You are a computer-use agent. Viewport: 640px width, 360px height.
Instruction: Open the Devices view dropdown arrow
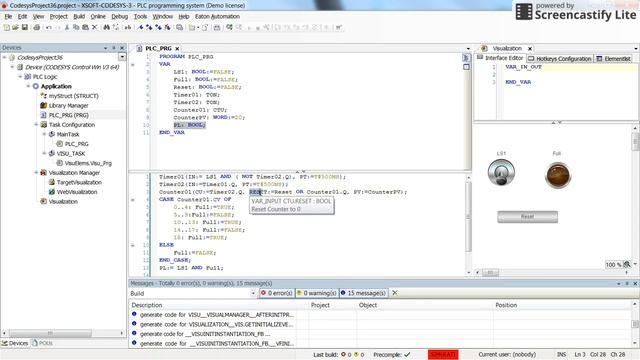[122, 57]
